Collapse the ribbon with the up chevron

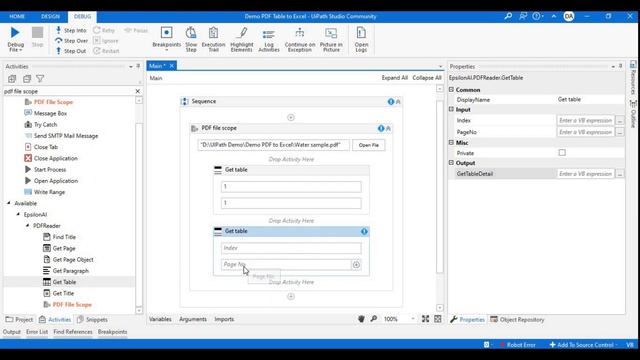tap(554, 16)
